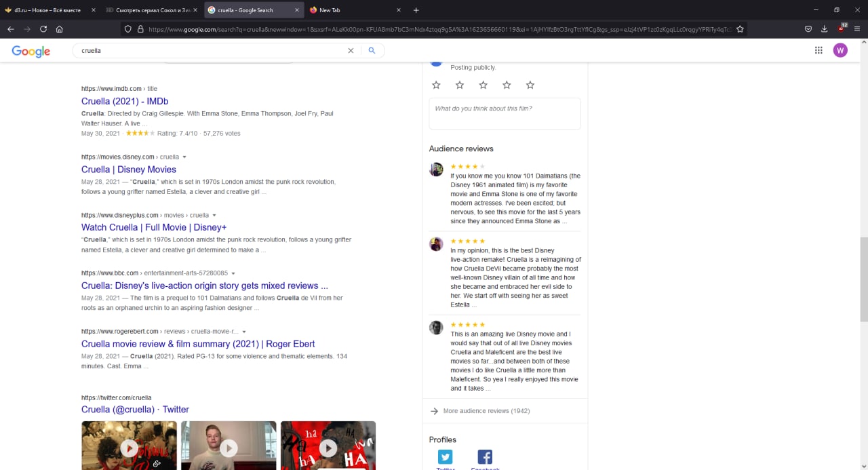Viewport: 868px width, 470px height.
Task: Click the magnifier search button
Action: [x=372, y=50]
